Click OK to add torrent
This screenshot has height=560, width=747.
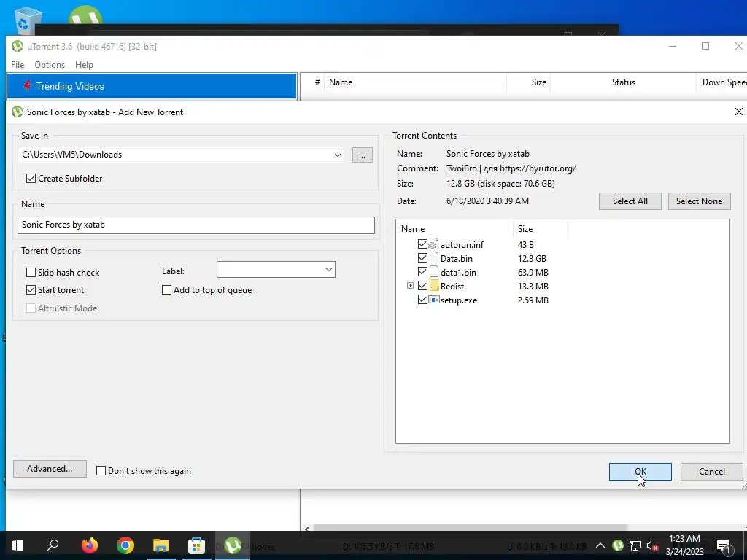click(640, 472)
